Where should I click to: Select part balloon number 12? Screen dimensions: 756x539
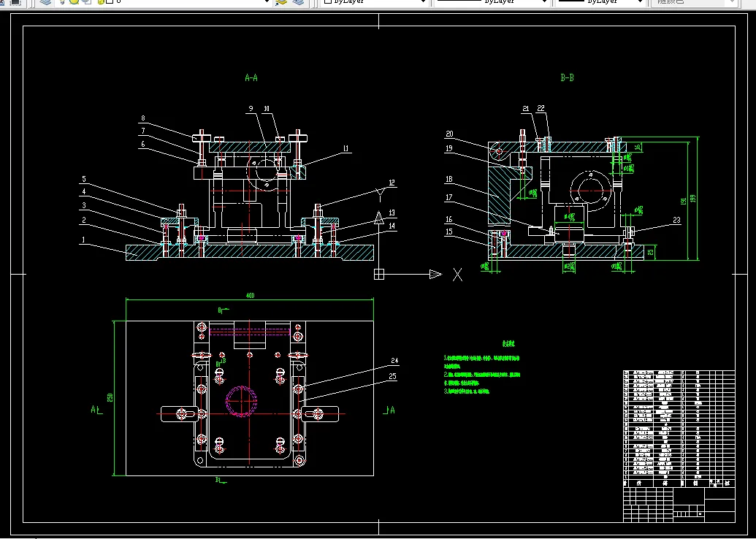[392, 183]
